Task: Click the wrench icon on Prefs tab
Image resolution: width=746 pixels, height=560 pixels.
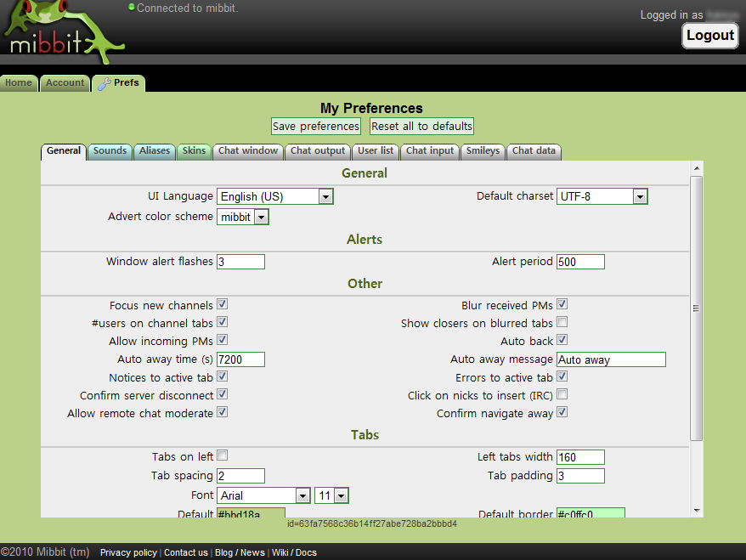Action: [x=105, y=84]
